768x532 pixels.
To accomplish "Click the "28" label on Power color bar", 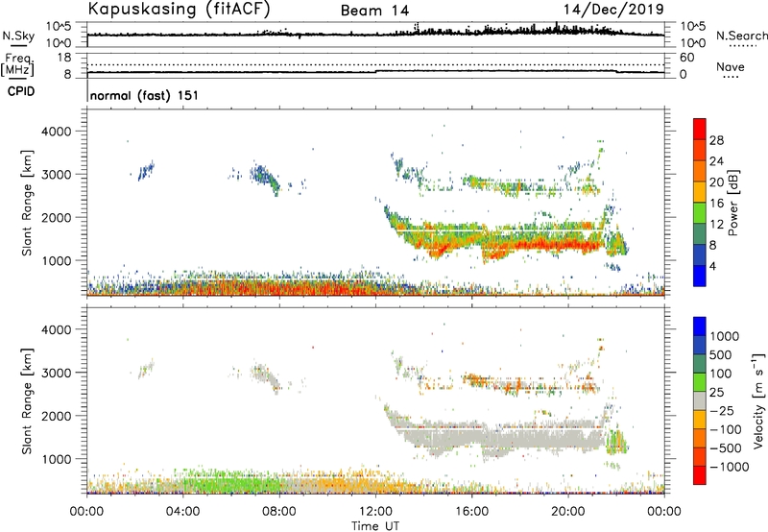I will [x=716, y=140].
